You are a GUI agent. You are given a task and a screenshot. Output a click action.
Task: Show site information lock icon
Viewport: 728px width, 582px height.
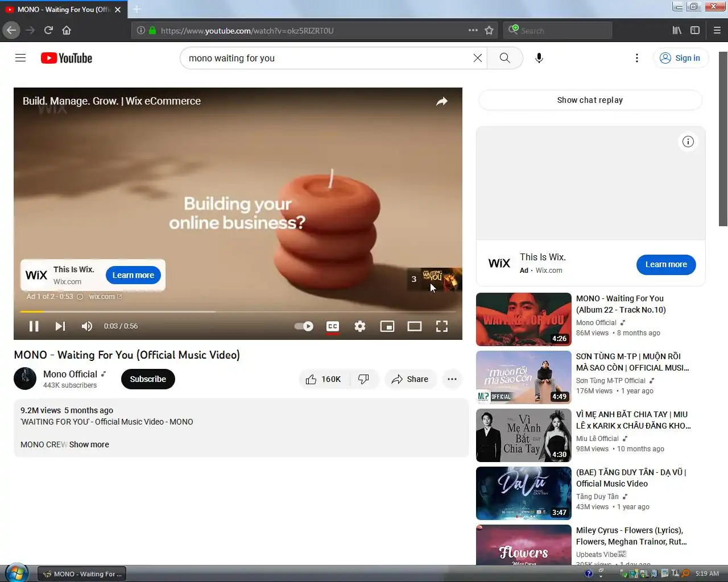coord(152,31)
